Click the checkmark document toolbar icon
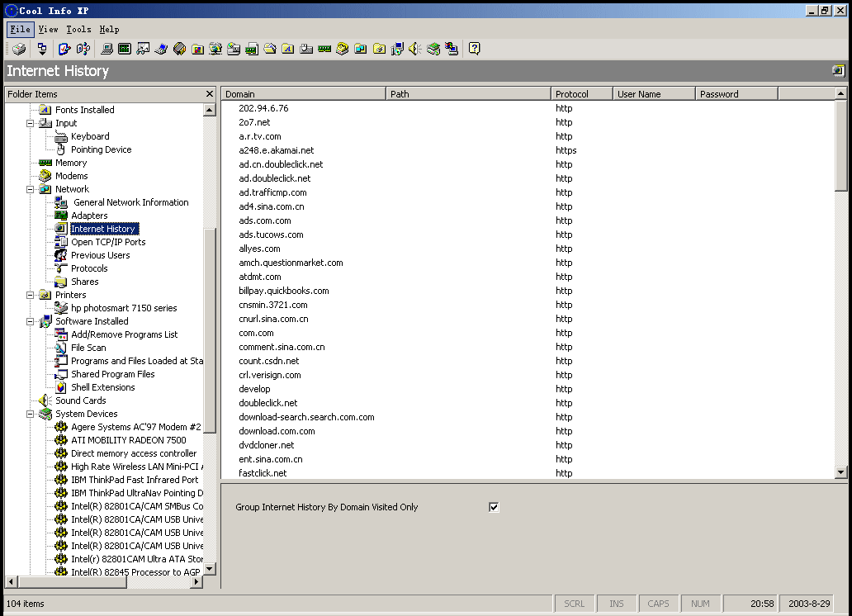Viewport: 852px width, 616px height. (x=64, y=49)
